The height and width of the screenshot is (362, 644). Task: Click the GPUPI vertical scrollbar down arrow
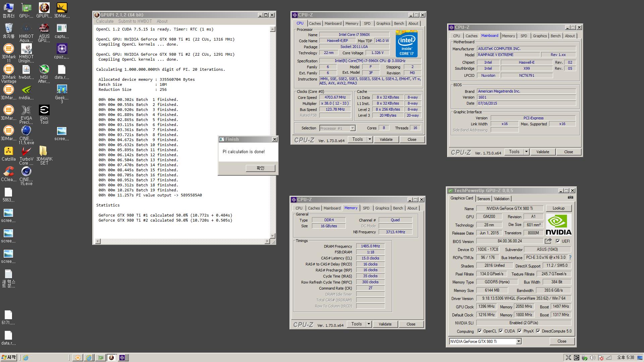pyautogui.click(x=272, y=236)
